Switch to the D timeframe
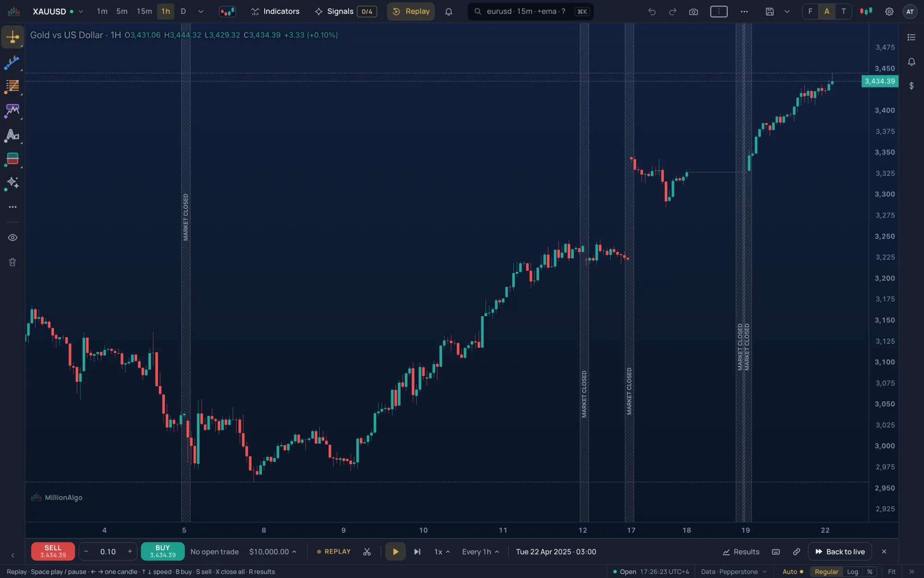Screen dimensions: 924x578 (x=183, y=11)
